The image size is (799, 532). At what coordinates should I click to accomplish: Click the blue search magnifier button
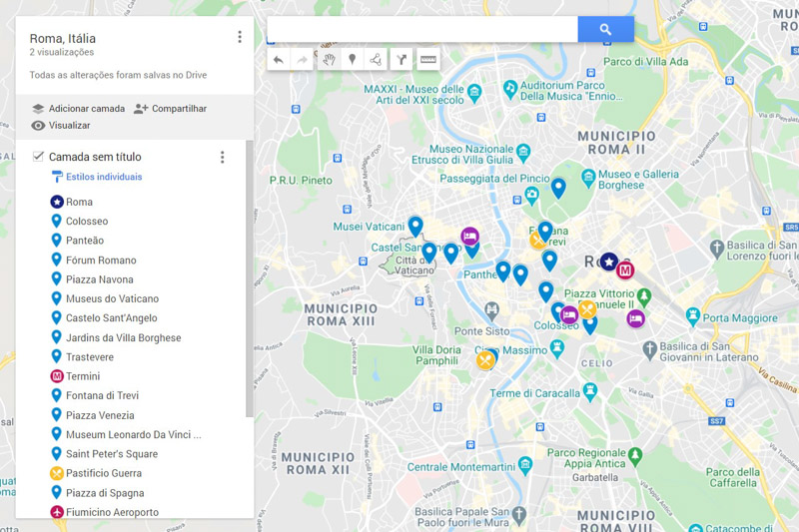click(605, 30)
